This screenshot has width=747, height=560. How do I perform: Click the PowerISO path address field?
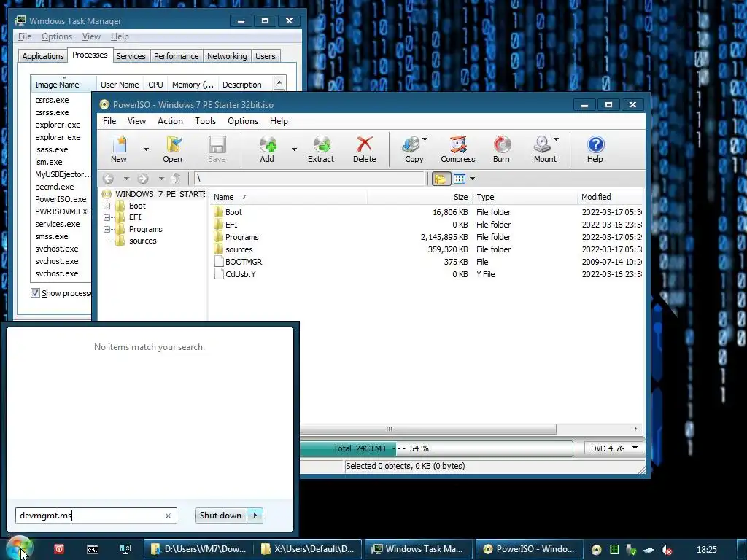[309, 178]
